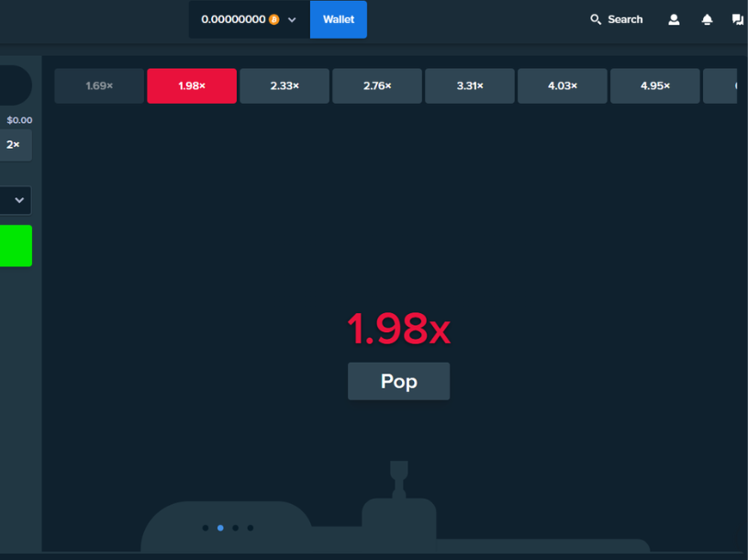The width and height of the screenshot is (748, 560).
Task: Open the Wallet
Action: coord(339,19)
